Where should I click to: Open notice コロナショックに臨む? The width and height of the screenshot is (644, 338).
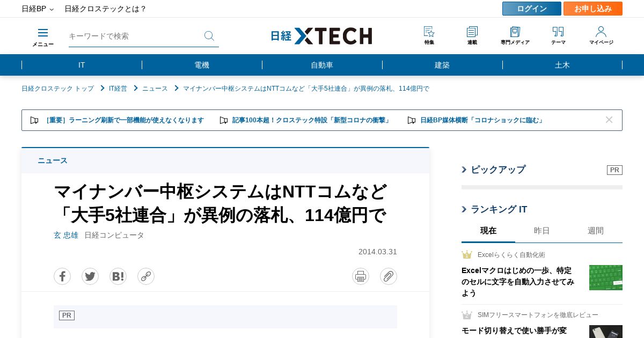482,120
